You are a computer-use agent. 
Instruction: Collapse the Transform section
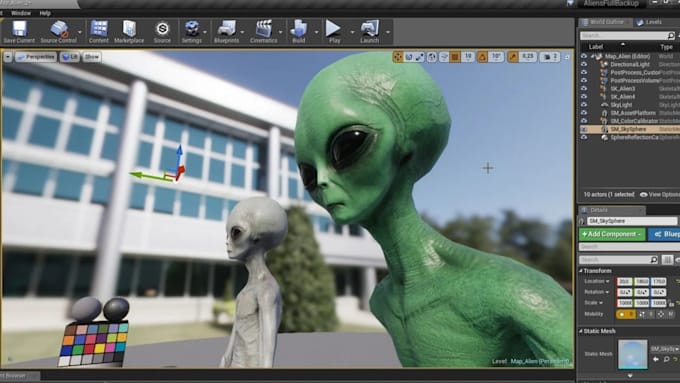pyautogui.click(x=582, y=271)
